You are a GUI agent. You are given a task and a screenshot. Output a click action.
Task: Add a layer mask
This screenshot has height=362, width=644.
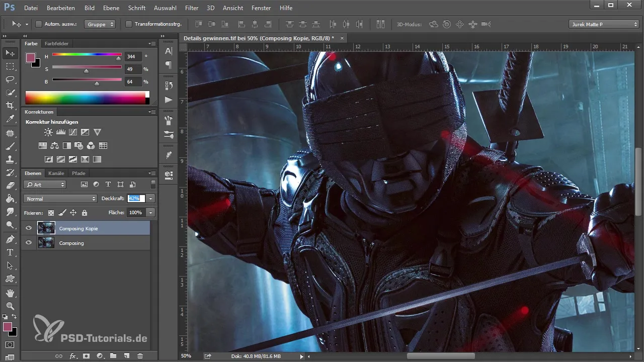[87, 356]
